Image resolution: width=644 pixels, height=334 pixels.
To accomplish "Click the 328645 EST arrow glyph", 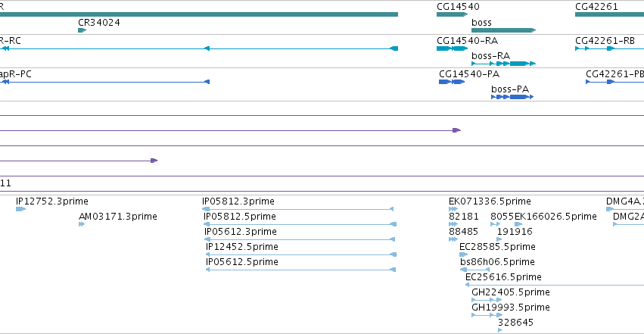I will coord(500,330).
